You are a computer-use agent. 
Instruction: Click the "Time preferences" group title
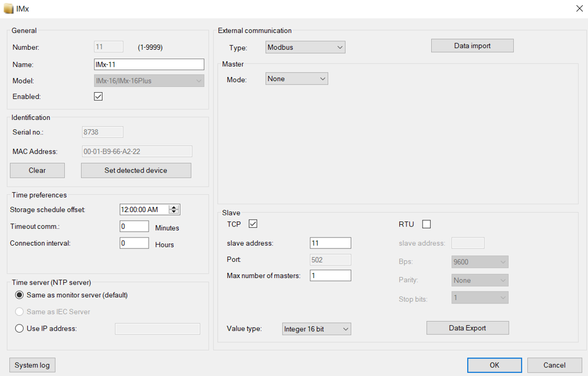click(x=39, y=195)
